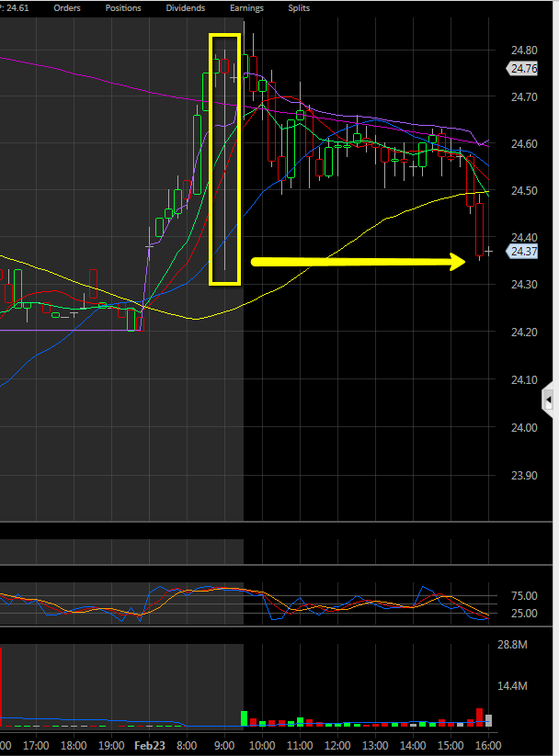The width and height of the screenshot is (559, 756).
Task: Grab the divider above the oscillator pane
Action: coord(276,565)
